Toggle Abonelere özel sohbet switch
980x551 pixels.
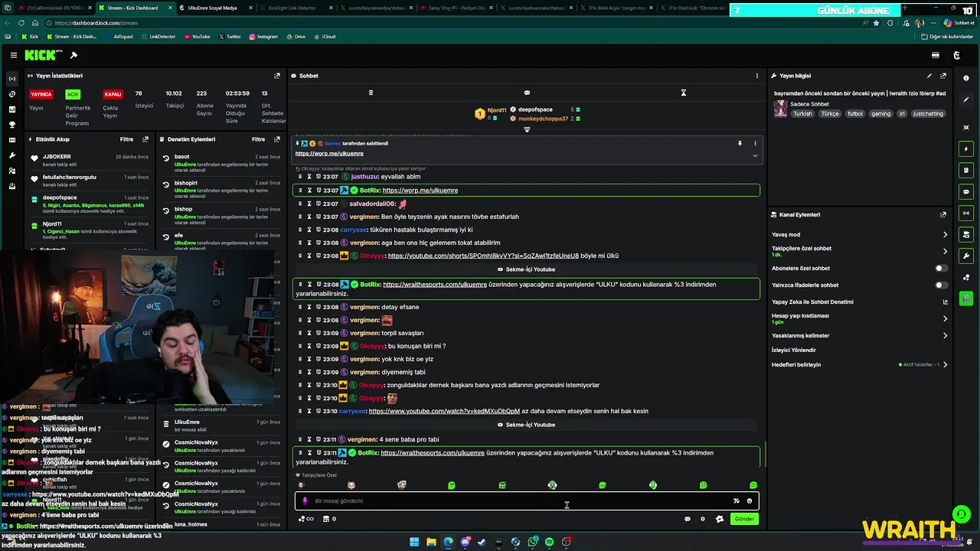point(941,269)
